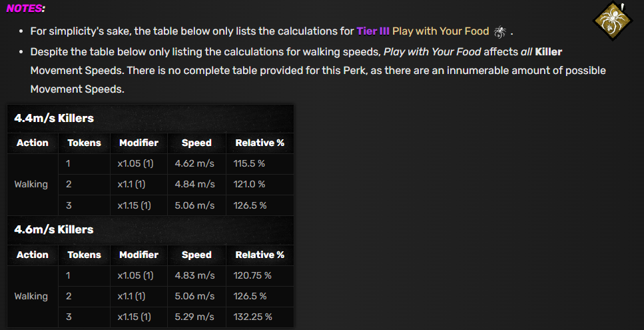Click the 4.6m/s Killers table heading
The height and width of the screenshot is (330, 644).
pos(54,230)
